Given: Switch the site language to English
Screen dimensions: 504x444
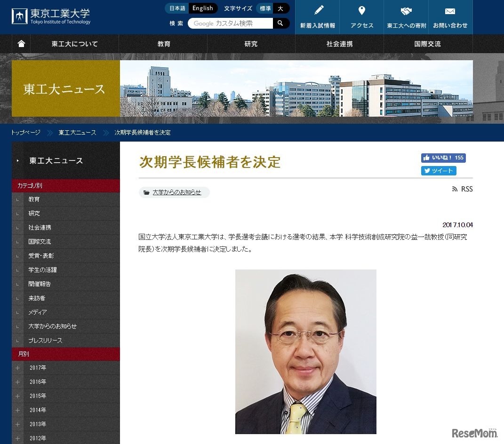Looking at the screenshot, I should [x=202, y=8].
